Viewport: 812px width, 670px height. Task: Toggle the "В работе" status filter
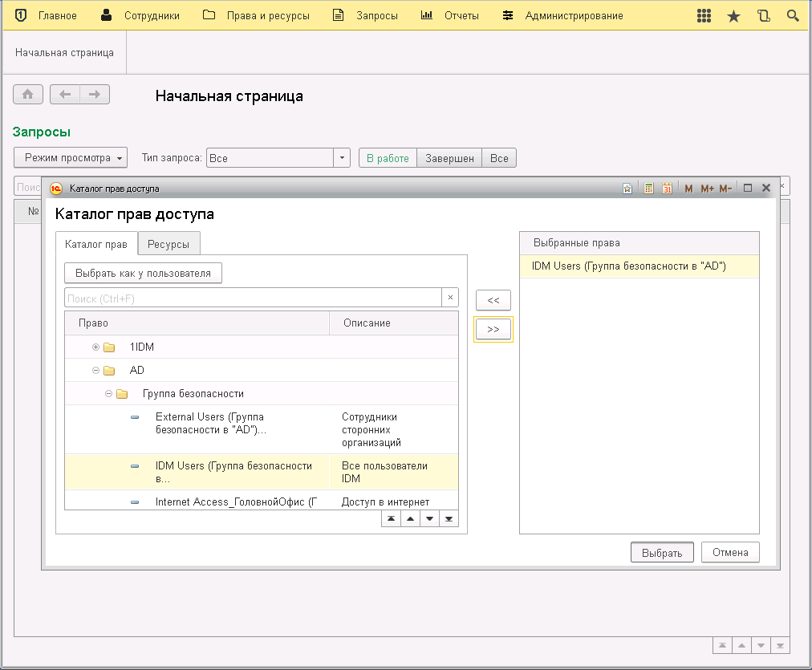click(x=388, y=158)
